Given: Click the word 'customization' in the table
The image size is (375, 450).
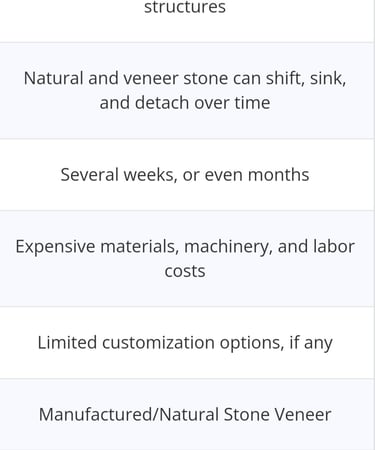Looking at the screenshot, I should pos(158,343).
